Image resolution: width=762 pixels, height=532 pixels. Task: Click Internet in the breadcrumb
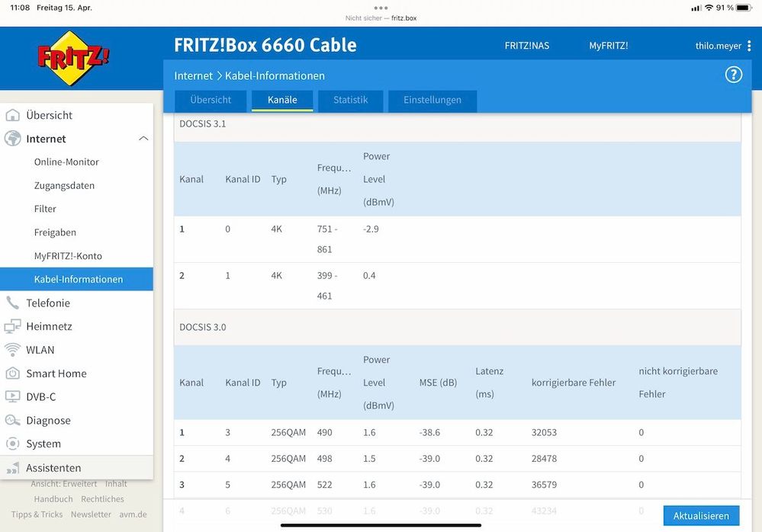coord(194,75)
